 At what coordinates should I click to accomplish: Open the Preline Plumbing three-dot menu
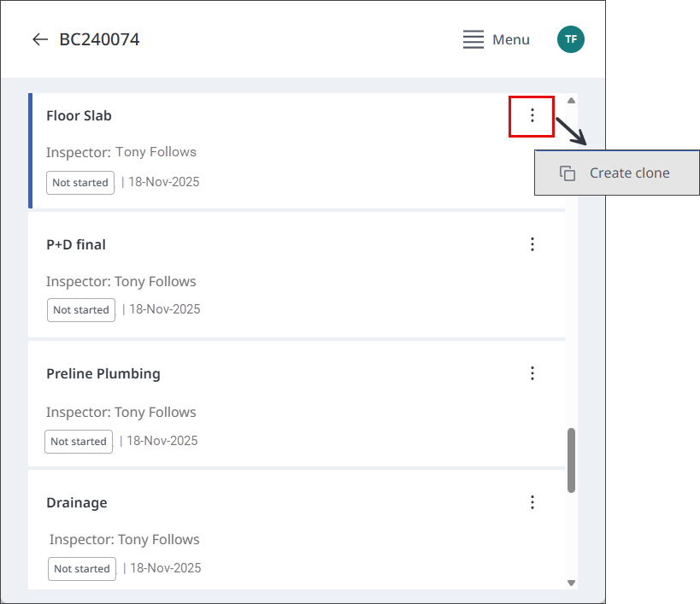point(532,373)
